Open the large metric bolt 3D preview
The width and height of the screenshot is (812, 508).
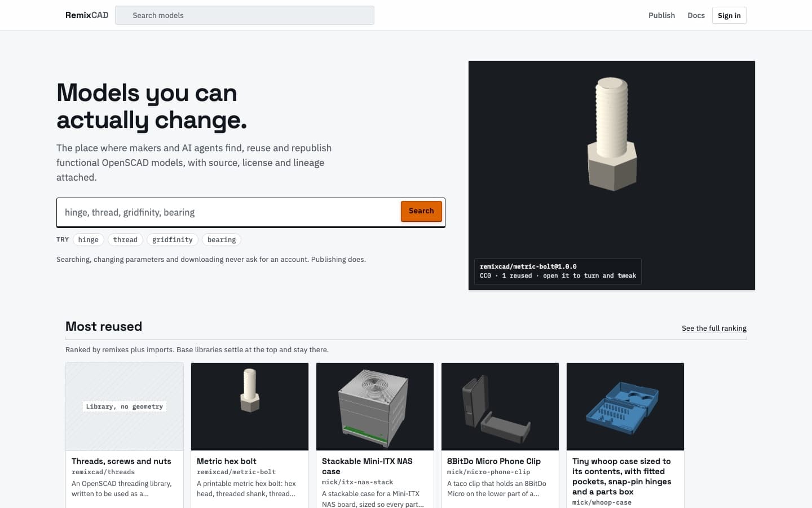[x=612, y=176]
